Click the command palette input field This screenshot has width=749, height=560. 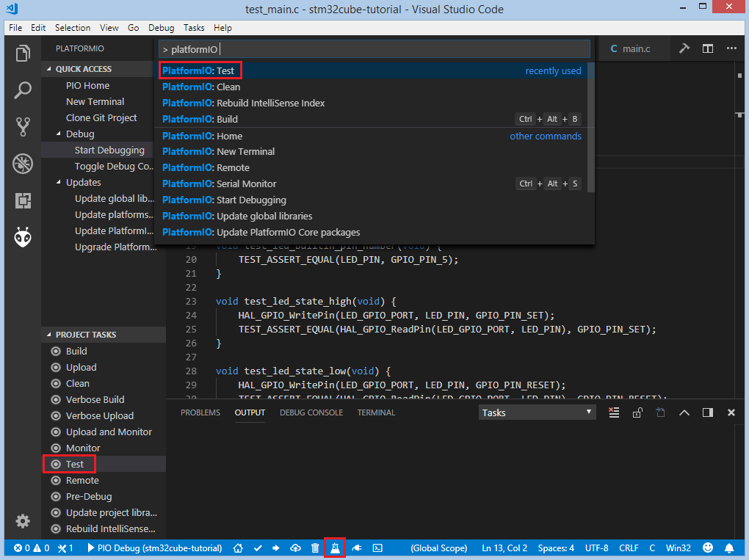pos(374,49)
